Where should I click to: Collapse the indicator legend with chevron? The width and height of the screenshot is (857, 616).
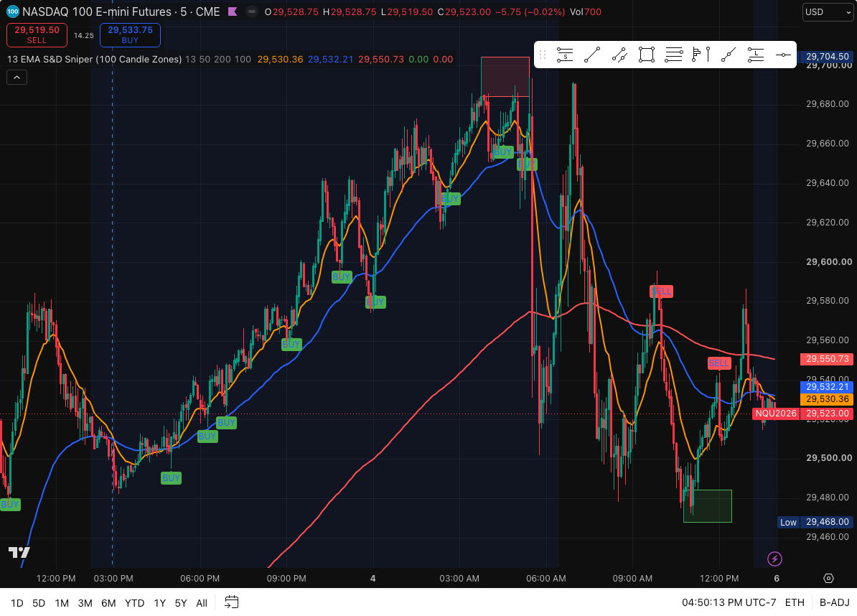point(17,78)
